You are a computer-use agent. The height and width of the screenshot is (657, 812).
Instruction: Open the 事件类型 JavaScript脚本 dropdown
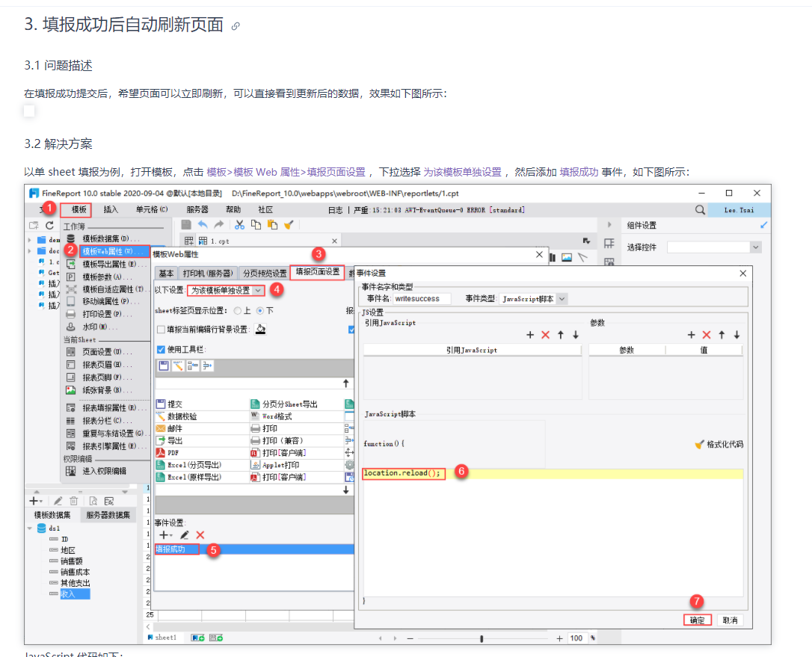533,299
